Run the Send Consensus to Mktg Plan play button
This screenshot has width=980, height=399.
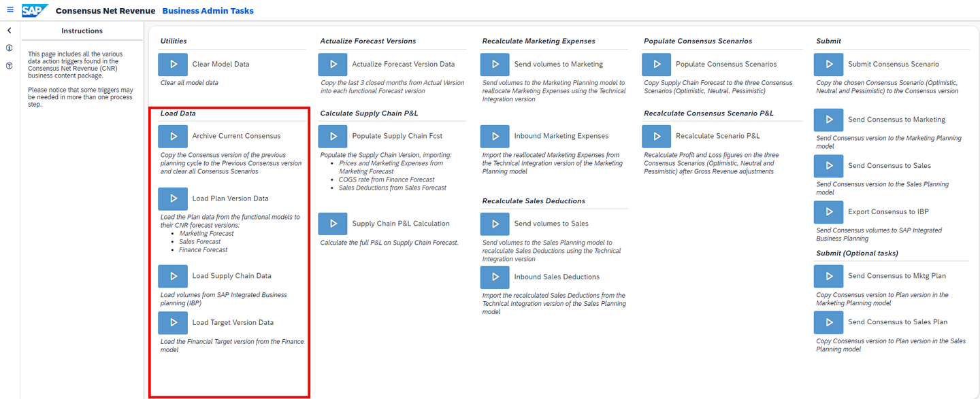[x=829, y=276]
